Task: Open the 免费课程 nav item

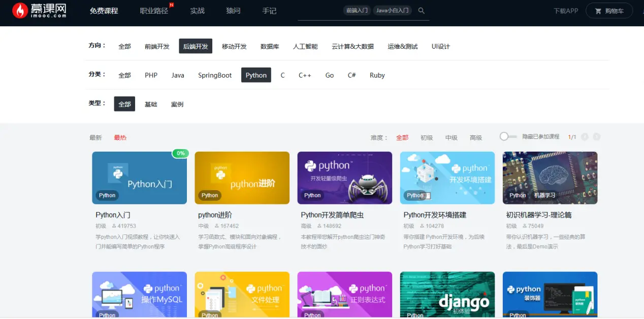Action: point(104,11)
